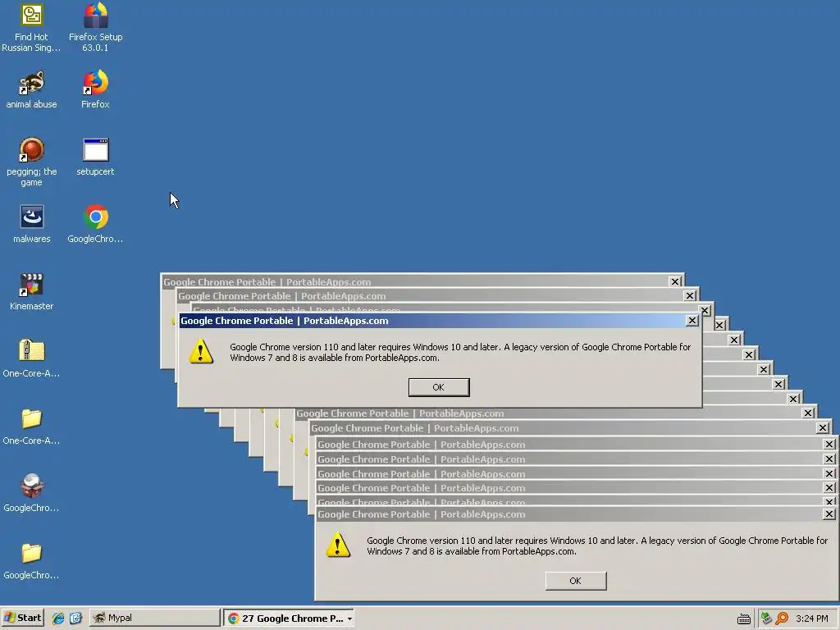Click the network tray icon

coord(767,619)
